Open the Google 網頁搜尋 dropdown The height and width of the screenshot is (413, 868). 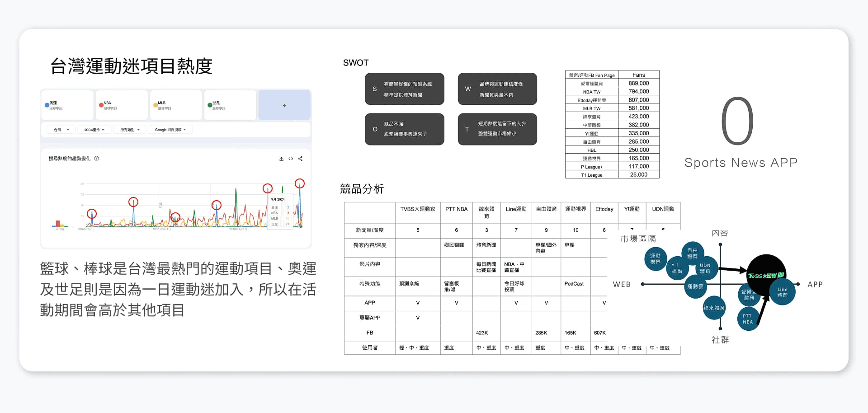pyautogui.click(x=170, y=130)
